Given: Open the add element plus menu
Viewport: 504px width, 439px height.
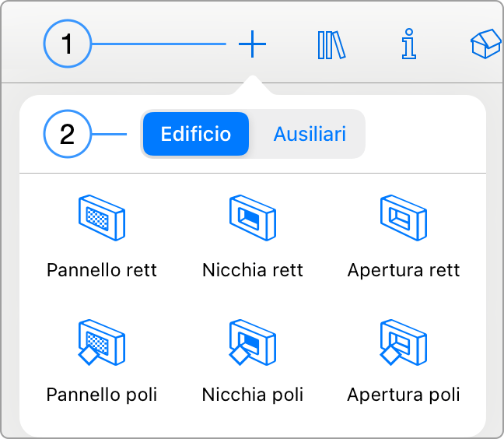Looking at the screenshot, I should click(252, 44).
